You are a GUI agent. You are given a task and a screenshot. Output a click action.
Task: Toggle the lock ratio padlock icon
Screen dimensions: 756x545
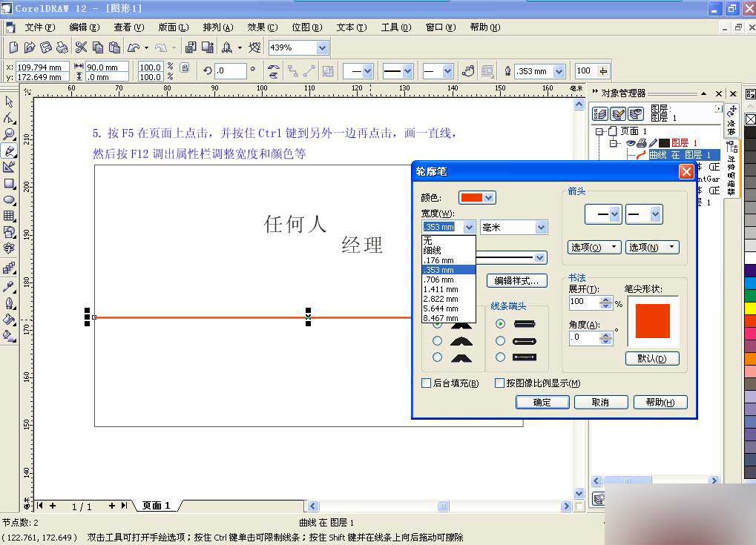pyautogui.click(x=185, y=67)
